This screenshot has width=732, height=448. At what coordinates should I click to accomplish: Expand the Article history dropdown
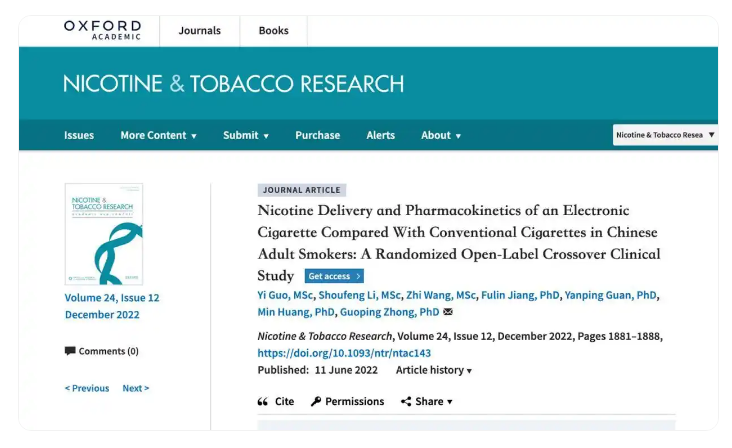click(434, 371)
